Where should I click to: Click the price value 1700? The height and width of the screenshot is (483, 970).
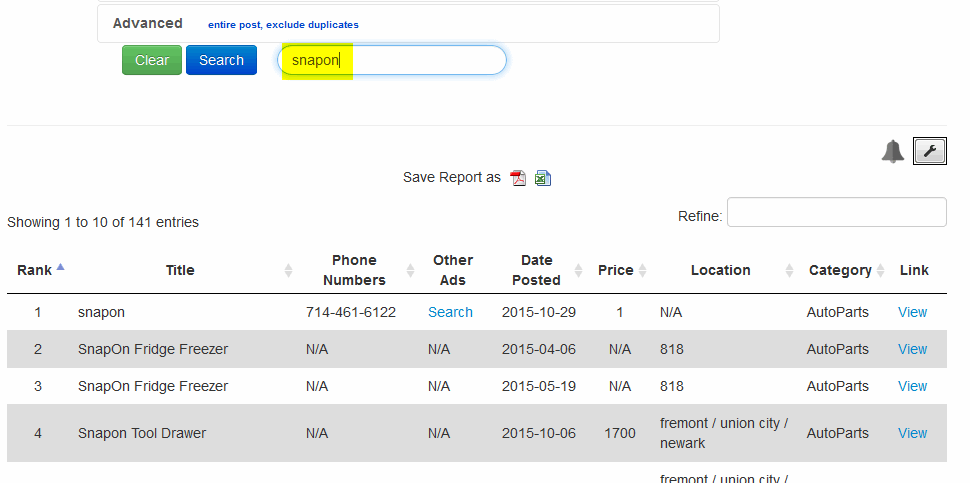click(620, 434)
